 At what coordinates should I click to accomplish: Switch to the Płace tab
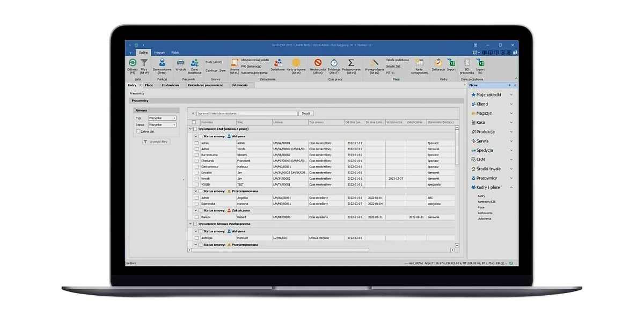click(149, 85)
